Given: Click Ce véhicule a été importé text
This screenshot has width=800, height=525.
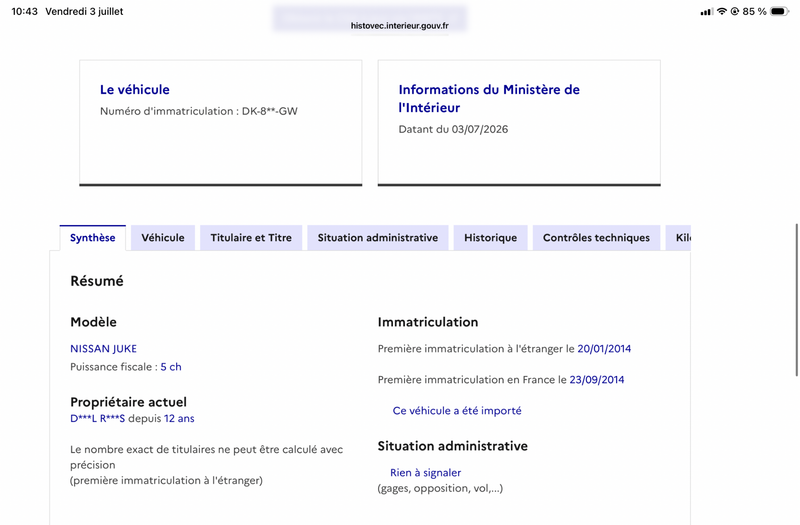Looking at the screenshot, I should [457, 411].
